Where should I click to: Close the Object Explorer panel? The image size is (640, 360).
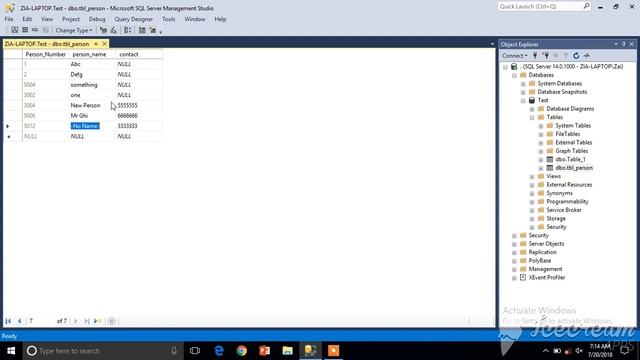(x=631, y=44)
